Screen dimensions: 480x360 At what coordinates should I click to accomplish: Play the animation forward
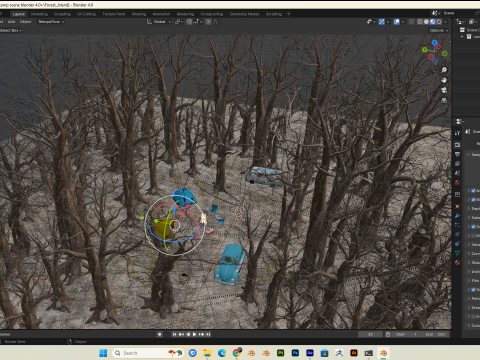(x=195, y=334)
